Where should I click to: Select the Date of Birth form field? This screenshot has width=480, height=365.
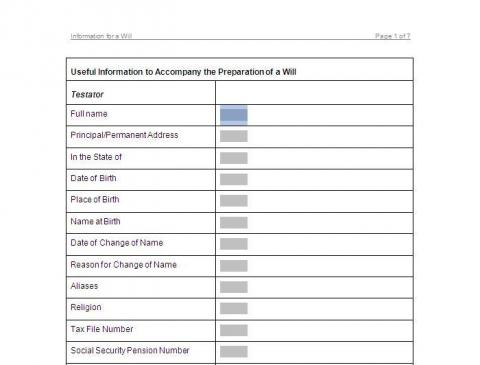coord(234,179)
